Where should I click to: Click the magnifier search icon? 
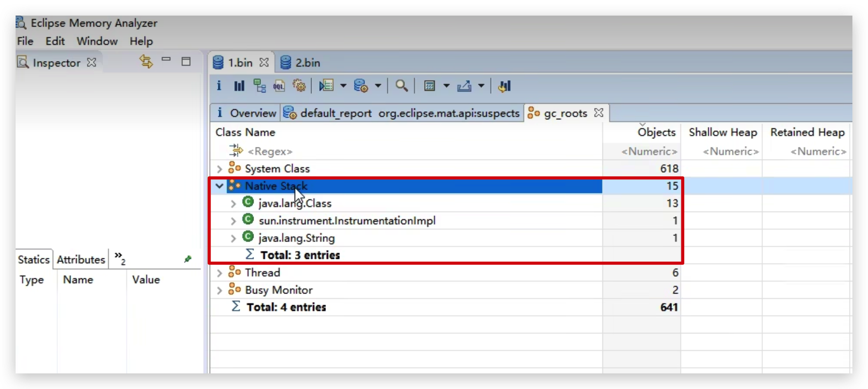point(402,86)
